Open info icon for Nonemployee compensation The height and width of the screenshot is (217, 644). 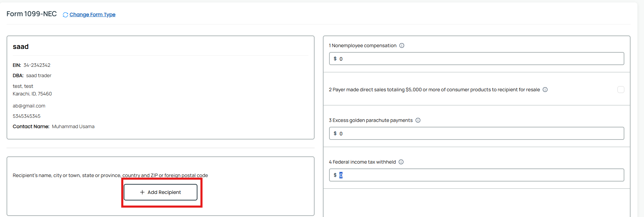[402, 45]
